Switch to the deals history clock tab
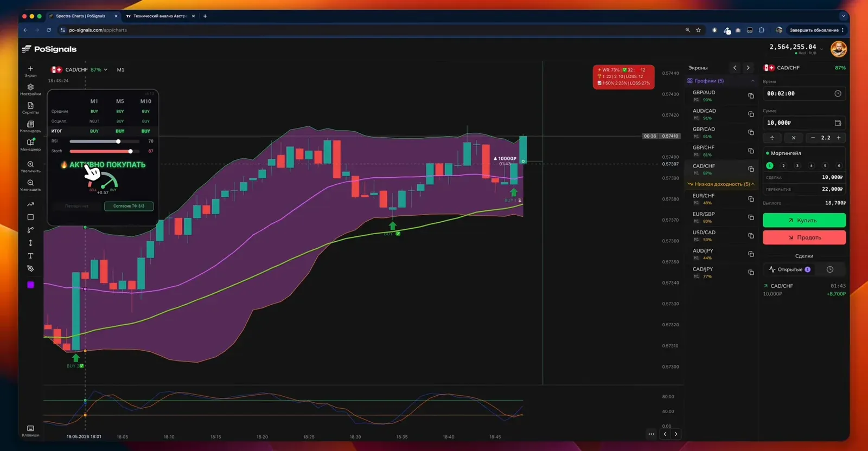This screenshot has height=451, width=868. click(830, 269)
